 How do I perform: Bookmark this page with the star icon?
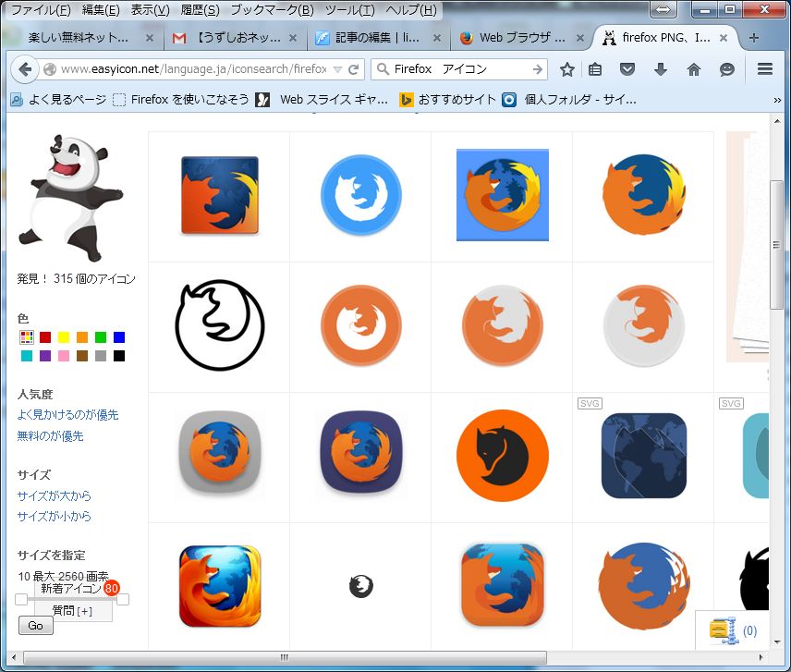click(567, 69)
